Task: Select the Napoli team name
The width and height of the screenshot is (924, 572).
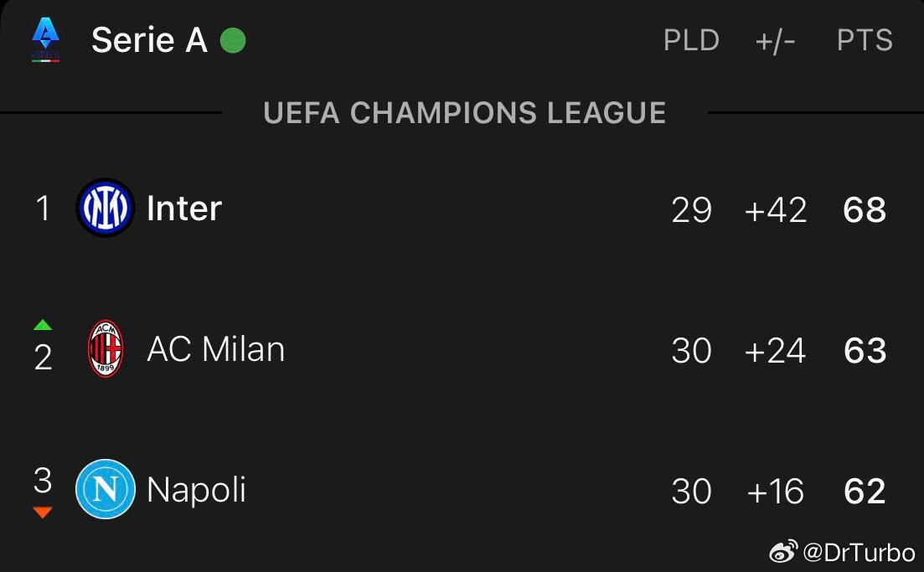Action: coord(197,490)
